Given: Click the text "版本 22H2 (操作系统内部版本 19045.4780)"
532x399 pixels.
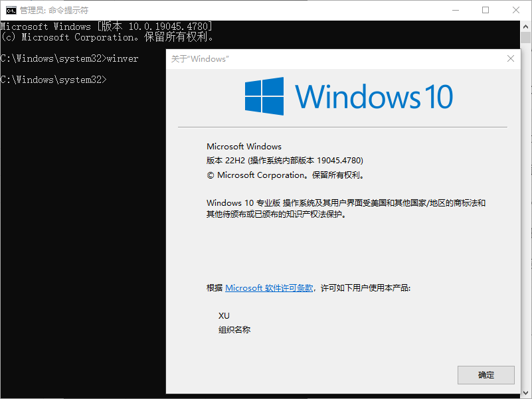Looking at the screenshot, I should point(285,161).
